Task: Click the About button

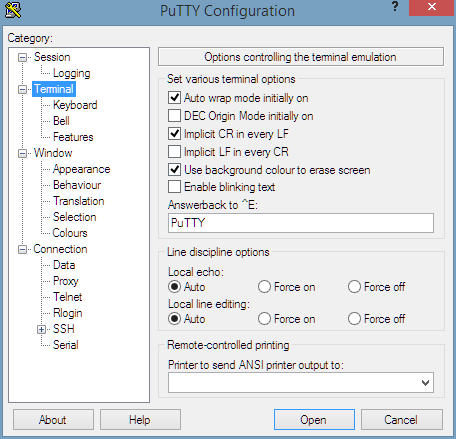Action: coord(53,420)
